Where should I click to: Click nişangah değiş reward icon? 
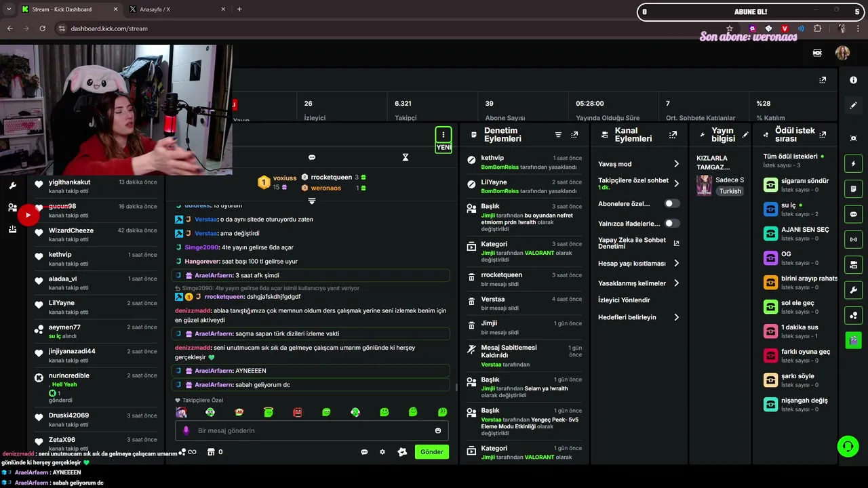[770, 405]
